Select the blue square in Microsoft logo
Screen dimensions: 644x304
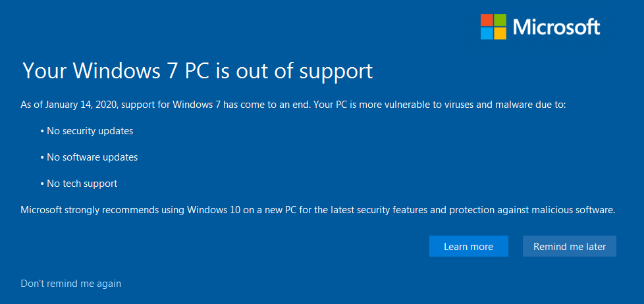487,34
